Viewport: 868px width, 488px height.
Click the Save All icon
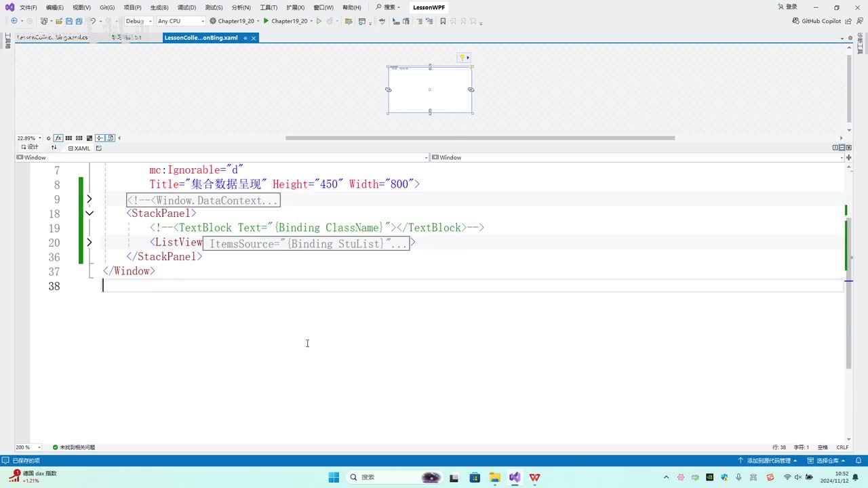(79, 21)
